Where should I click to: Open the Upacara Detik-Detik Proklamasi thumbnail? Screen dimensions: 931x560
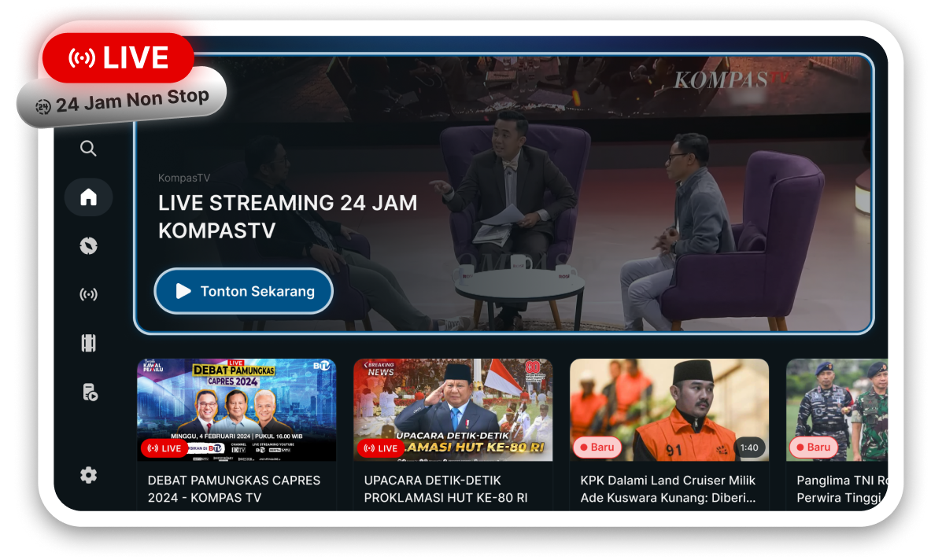pos(453,410)
